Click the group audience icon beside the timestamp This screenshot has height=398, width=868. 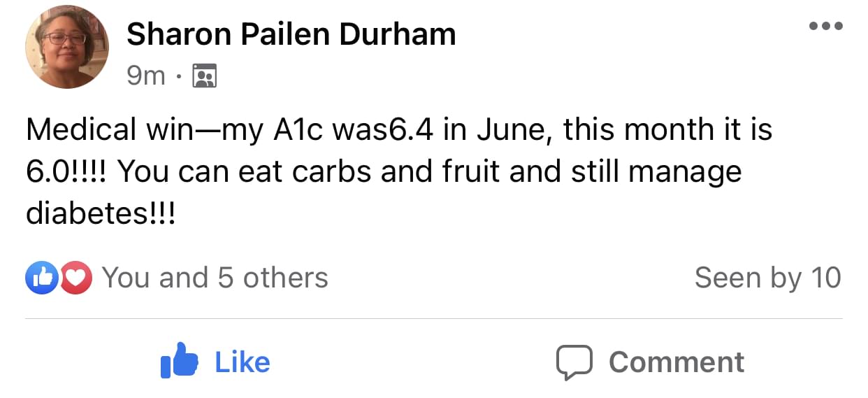click(205, 75)
